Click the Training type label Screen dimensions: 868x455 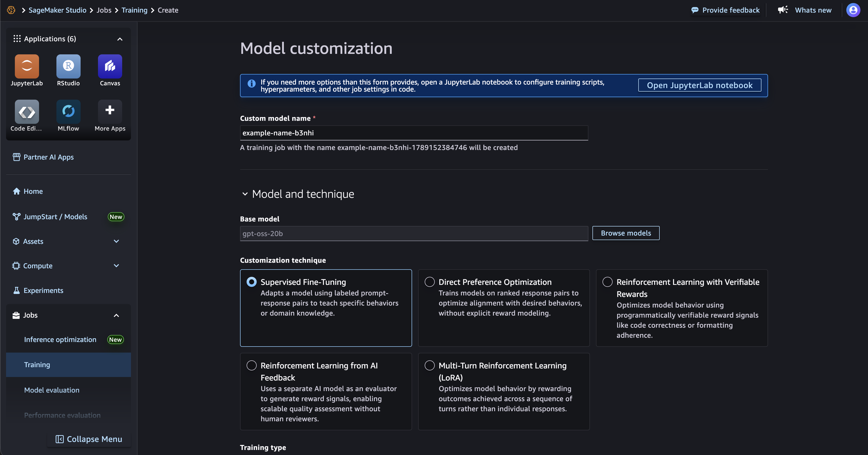click(263, 447)
